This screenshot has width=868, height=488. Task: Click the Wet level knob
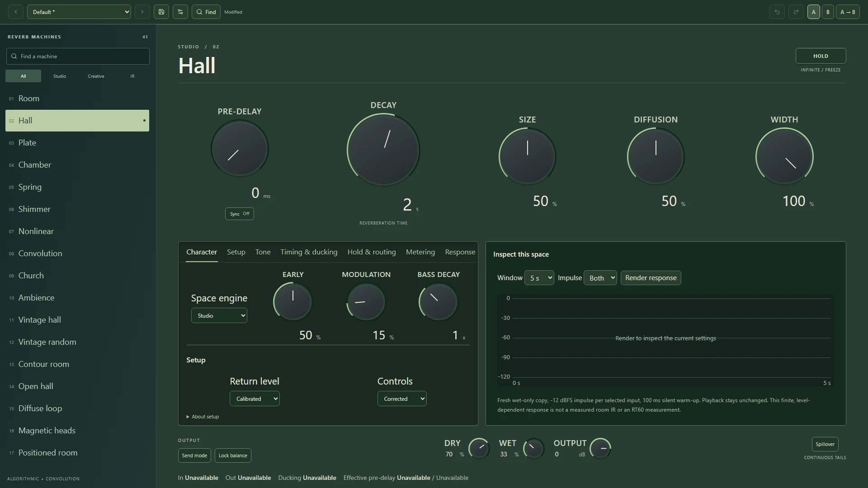click(x=533, y=448)
